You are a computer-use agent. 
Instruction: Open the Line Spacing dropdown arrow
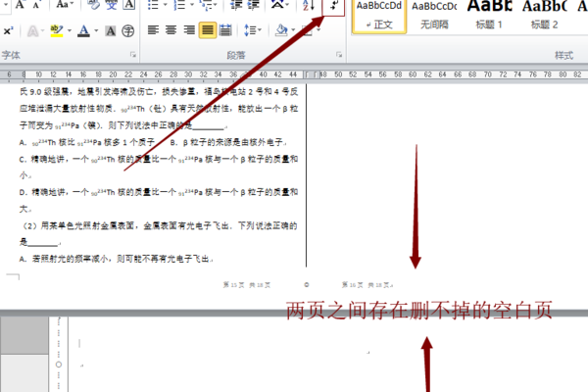[260, 30]
